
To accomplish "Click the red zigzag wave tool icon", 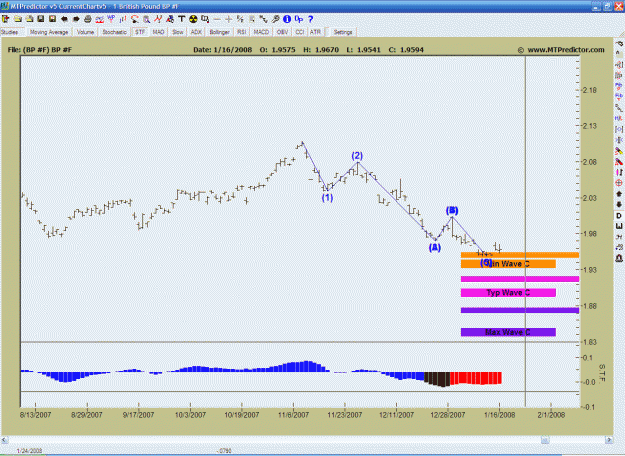I will coord(158,19).
